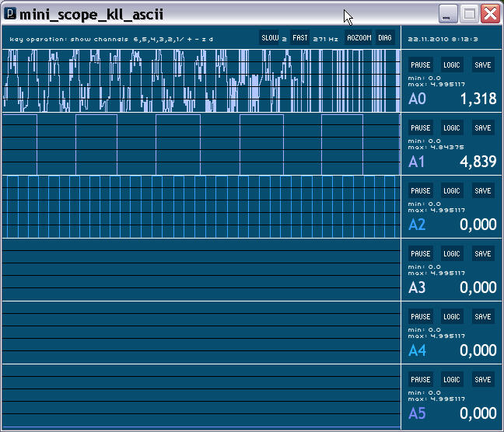Switch channel A5 to LOGIC mode
The image size is (504, 432).
[x=452, y=380]
